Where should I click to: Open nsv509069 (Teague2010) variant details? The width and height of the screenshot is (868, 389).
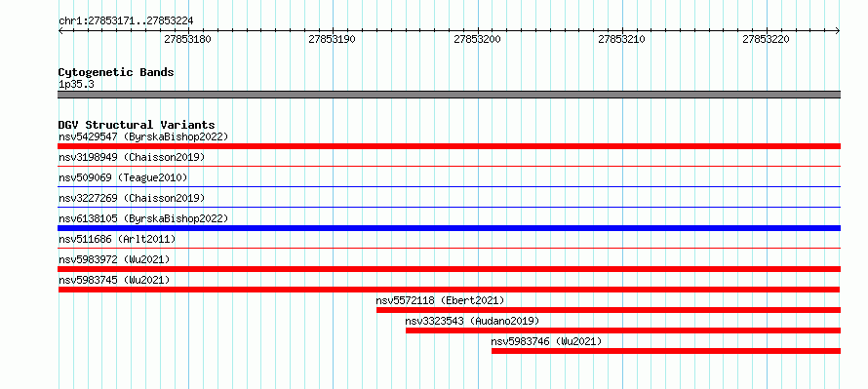click(x=123, y=177)
